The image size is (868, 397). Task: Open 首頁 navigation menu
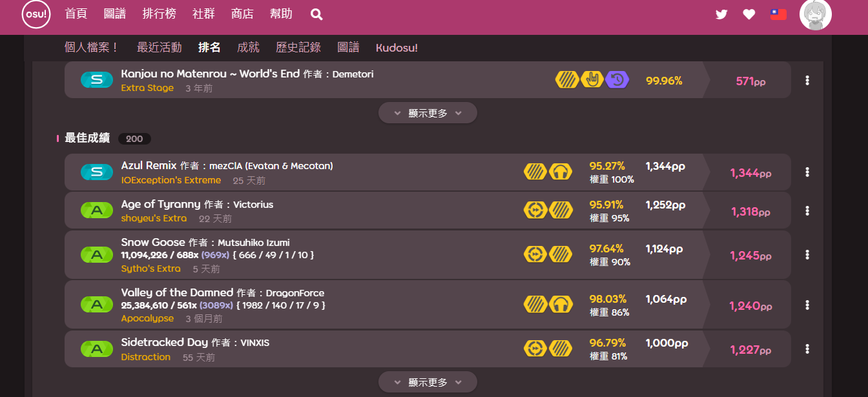[76, 14]
